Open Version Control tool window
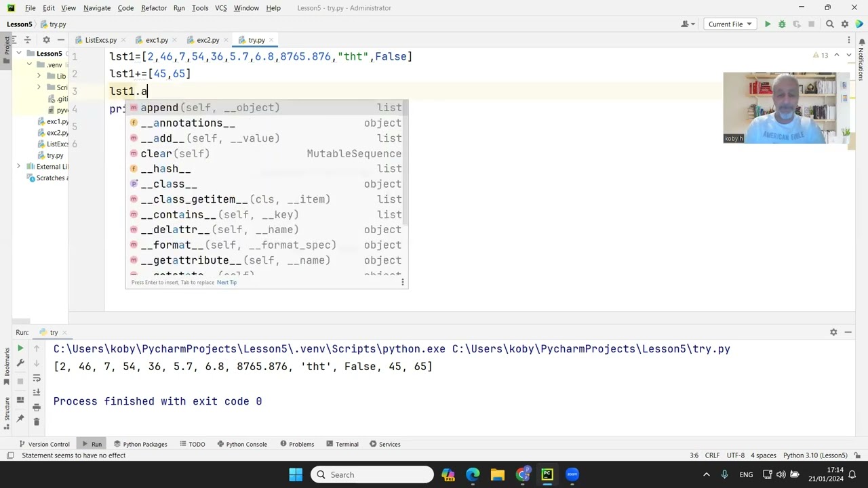The image size is (868, 488). pos(45,445)
